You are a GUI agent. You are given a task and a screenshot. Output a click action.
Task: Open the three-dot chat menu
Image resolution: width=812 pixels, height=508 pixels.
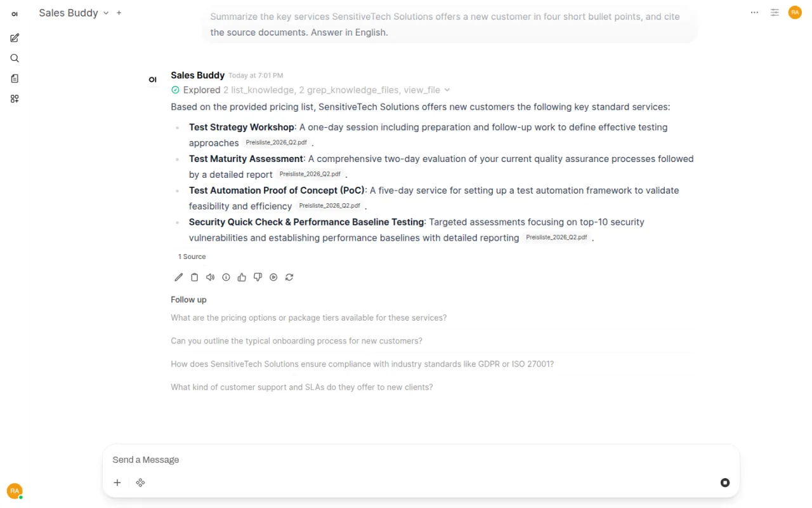(754, 13)
